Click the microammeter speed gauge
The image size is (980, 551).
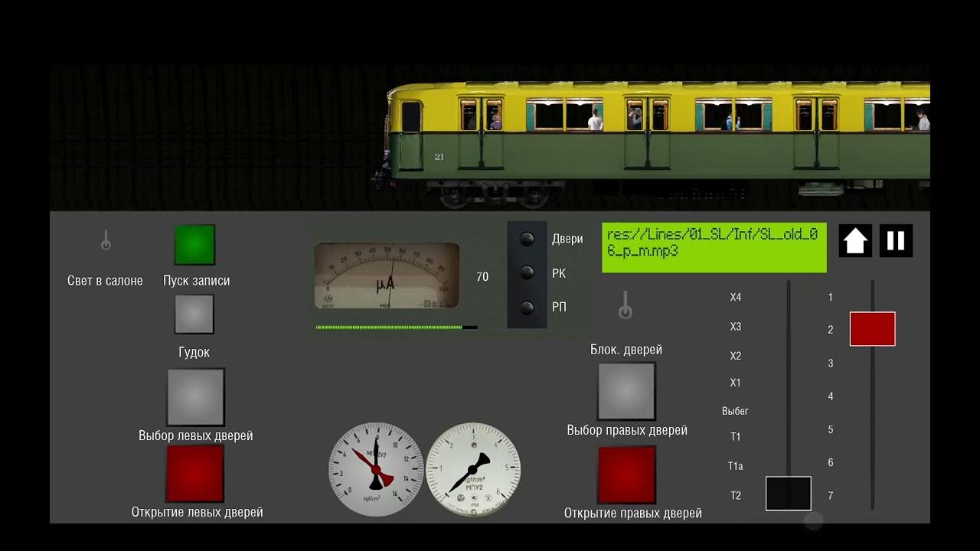387,275
